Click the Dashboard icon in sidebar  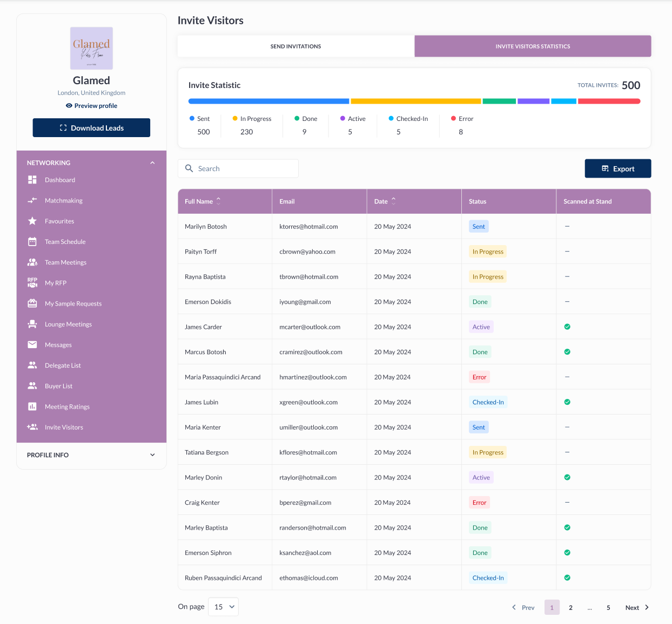[32, 180]
